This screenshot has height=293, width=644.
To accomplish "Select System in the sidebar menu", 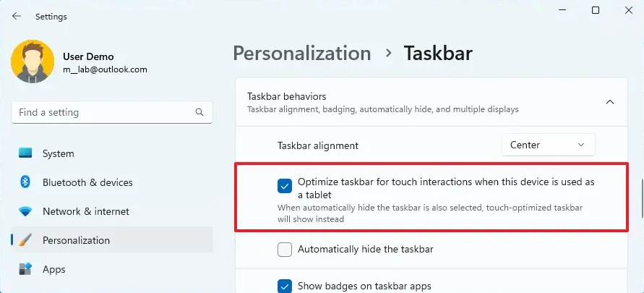I will 59,153.
